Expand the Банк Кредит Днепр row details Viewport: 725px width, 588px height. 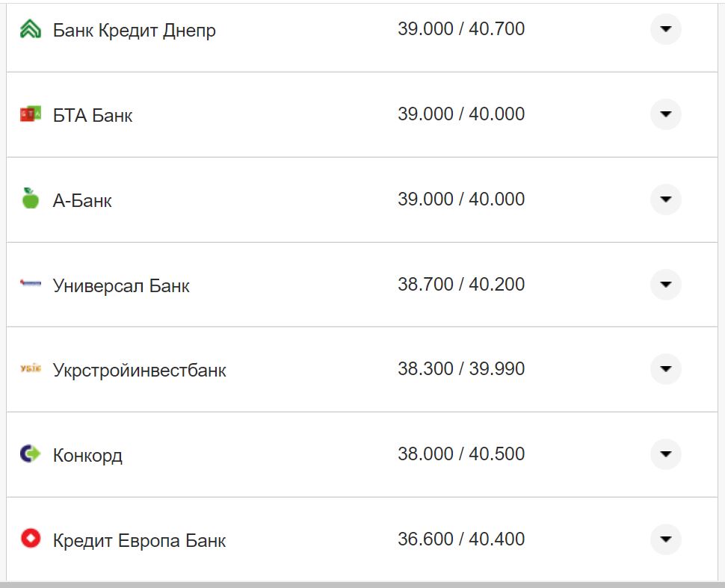665,30
